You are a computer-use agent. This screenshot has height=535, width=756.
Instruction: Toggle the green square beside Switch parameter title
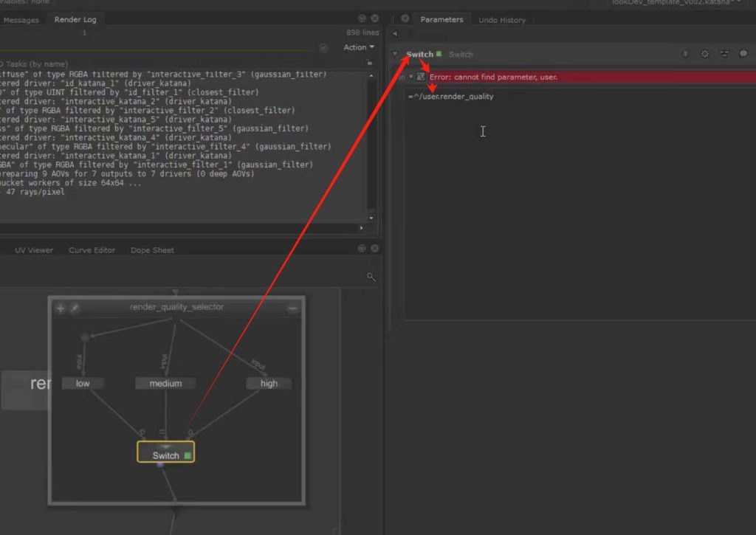(x=439, y=54)
